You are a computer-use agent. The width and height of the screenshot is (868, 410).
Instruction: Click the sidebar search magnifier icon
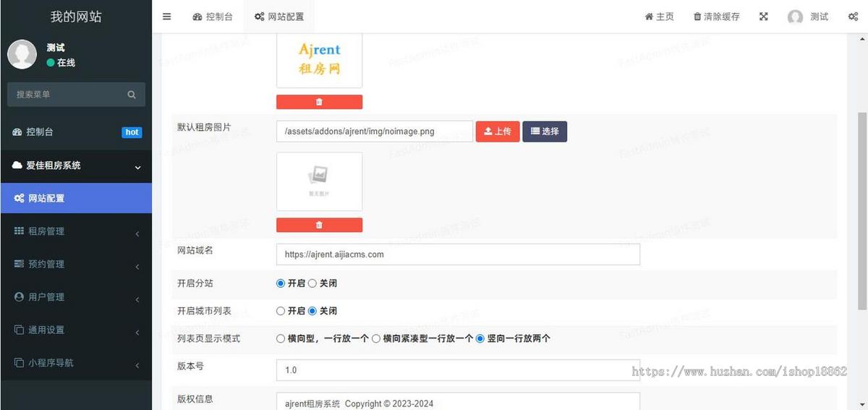click(x=132, y=94)
